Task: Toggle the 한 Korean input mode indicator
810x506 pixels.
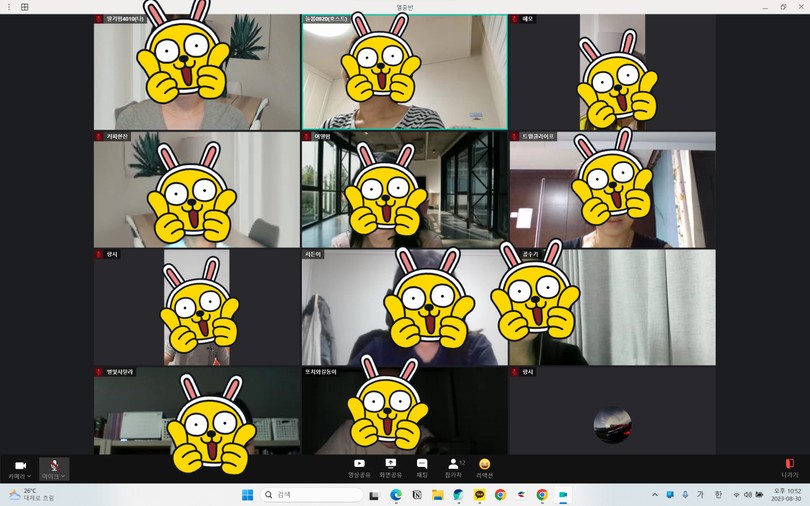Action: pyautogui.click(x=718, y=495)
